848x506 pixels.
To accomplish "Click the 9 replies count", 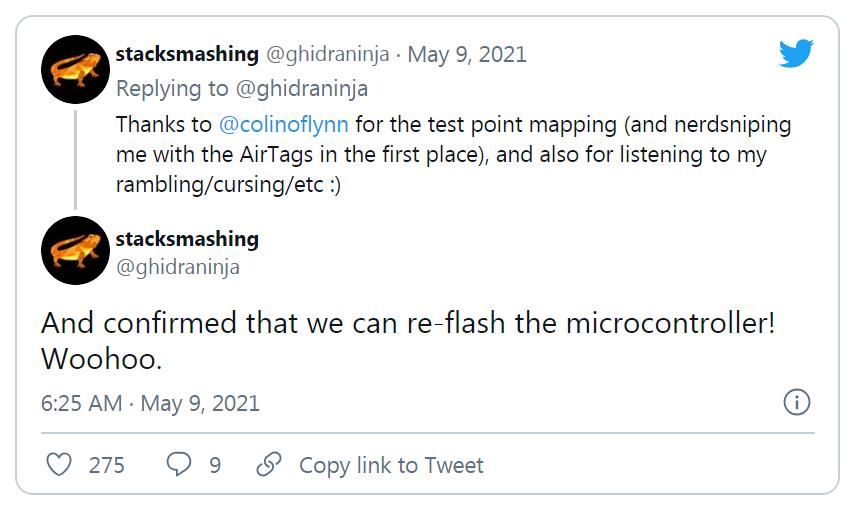I will tap(214, 465).
